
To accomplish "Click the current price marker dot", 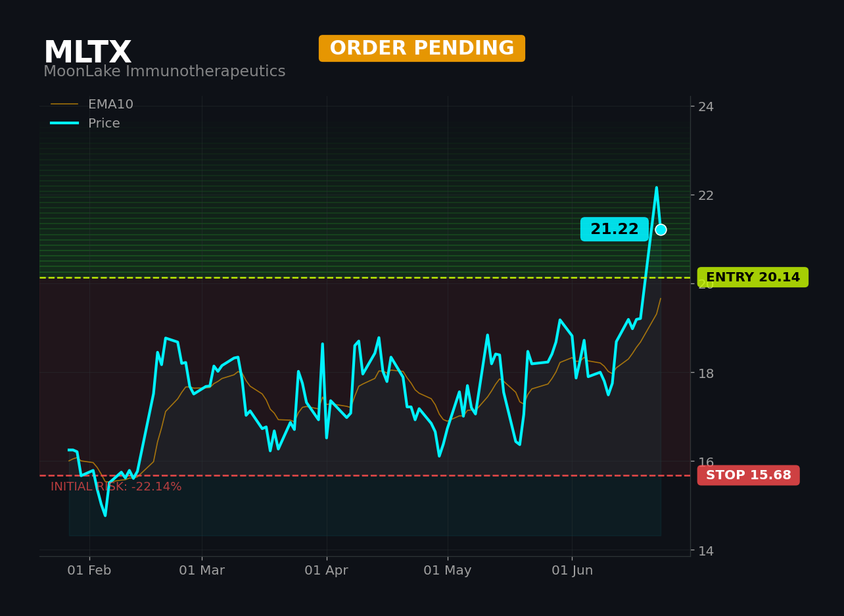I will pos(661,229).
